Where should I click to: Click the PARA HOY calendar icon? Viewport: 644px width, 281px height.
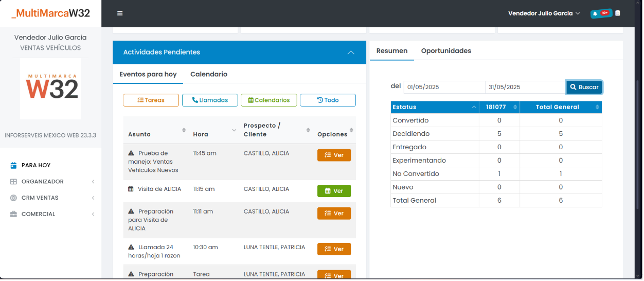pyautogui.click(x=13, y=165)
